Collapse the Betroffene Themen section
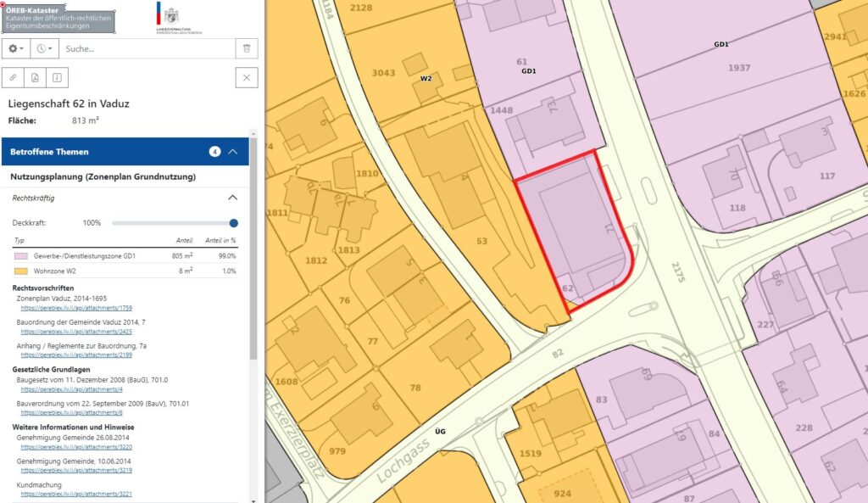This screenshot has width=868, height=503. click(233, 152)
